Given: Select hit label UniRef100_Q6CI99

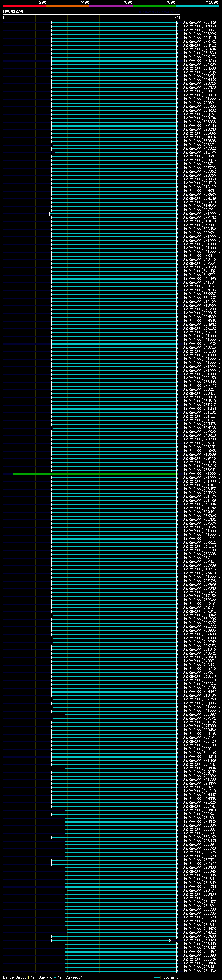Looking at the screenshot, I should tap(199, 550).
